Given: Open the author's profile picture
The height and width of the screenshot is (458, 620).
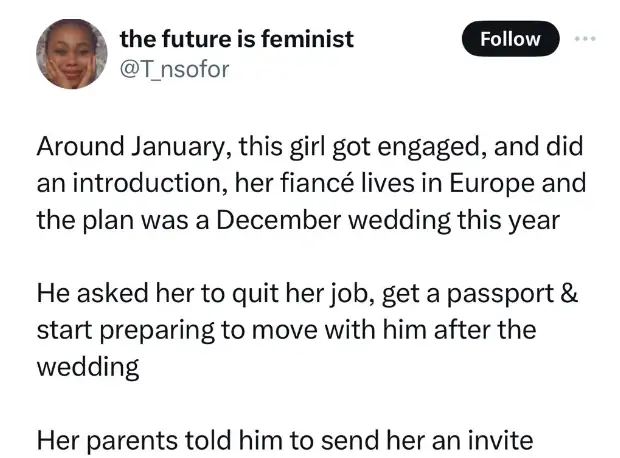Looking at the screenshot, I should [x=71, y=55].
